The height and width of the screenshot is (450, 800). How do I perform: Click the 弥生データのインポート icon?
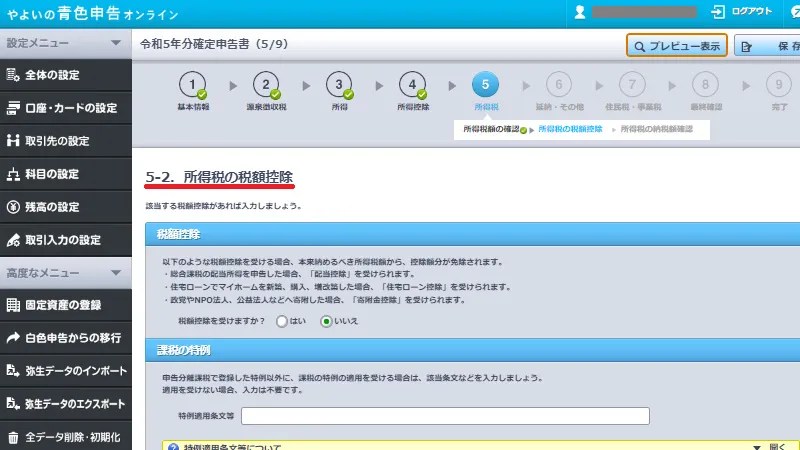point(13,370)
